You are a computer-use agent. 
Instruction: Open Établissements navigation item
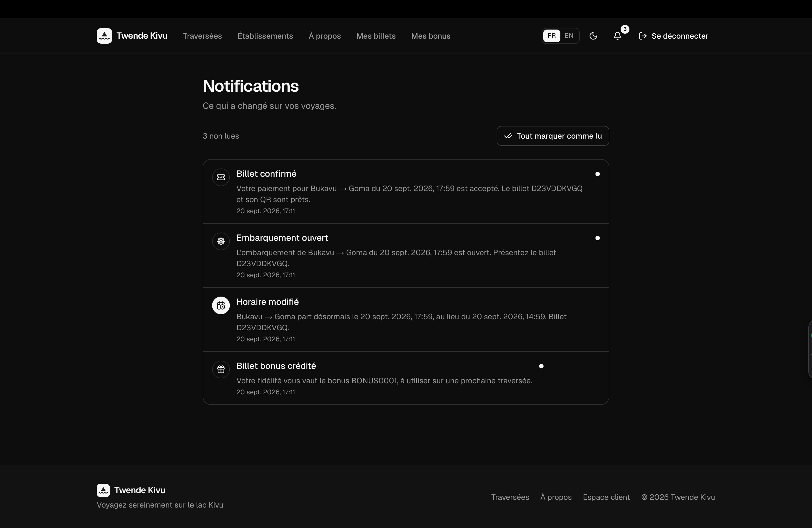[x=265, y=36]
